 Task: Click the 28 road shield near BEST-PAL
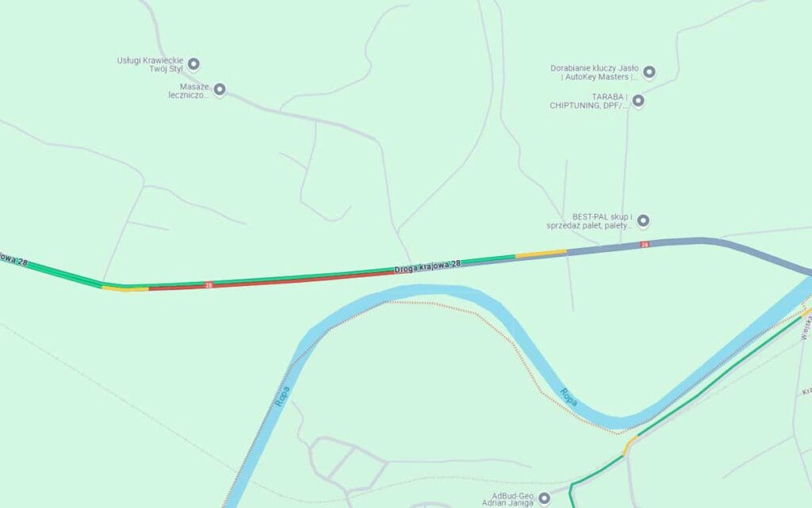pyautogui.click(x=644, y=245)
